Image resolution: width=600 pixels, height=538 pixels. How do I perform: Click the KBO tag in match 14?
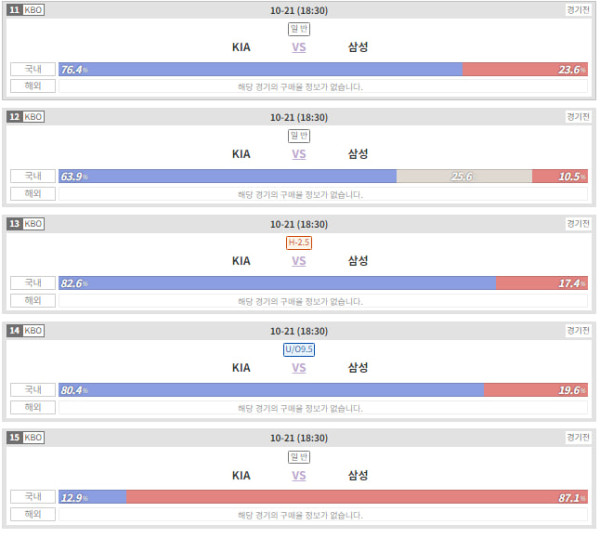pyautogui.click(x=33, y=331)
